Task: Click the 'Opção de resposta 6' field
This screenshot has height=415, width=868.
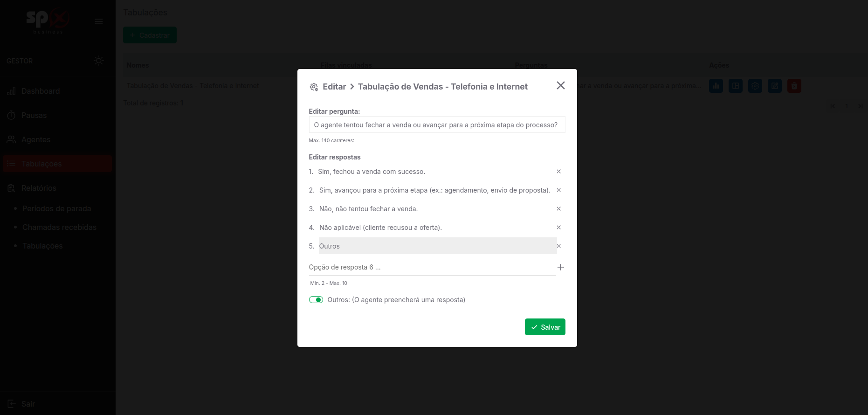Action: click(x=431, y=267)
